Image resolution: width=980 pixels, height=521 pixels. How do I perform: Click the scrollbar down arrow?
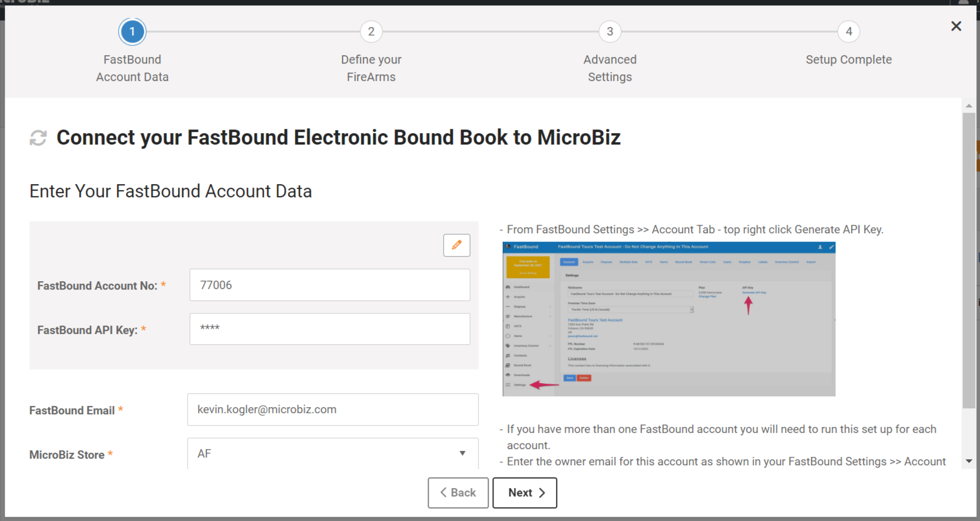click(969, 461)
